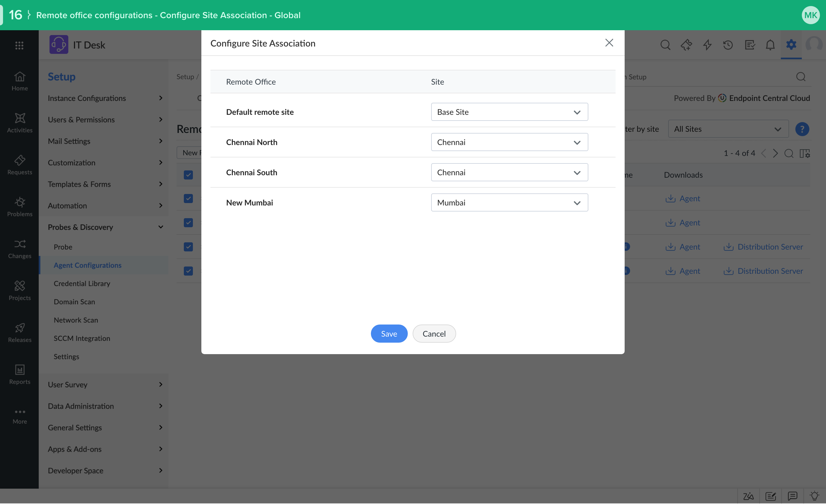Open Changes module in sidebar
This screenshot has width=826, height=504.
point(19,249)
